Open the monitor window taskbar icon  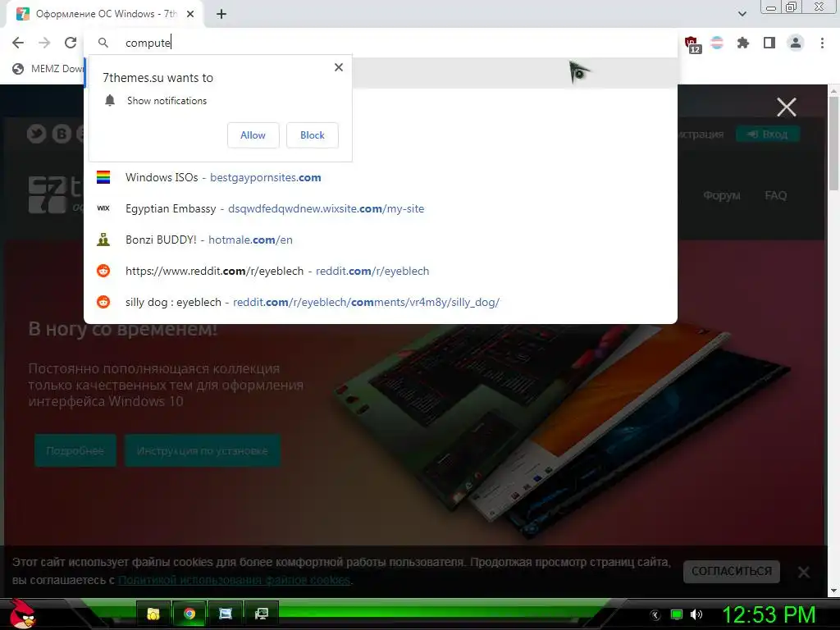[225, 614]
